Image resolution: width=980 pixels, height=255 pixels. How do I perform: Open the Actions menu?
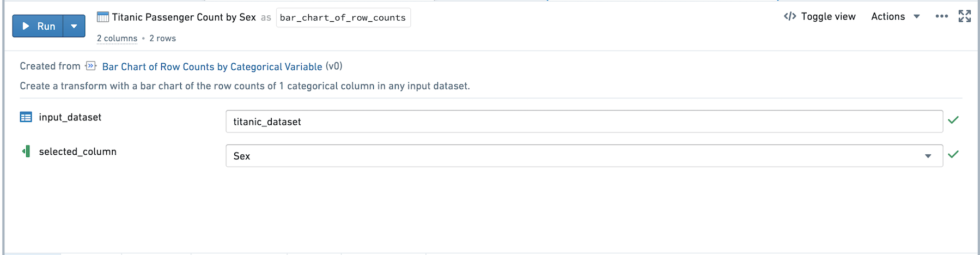tap(888, 16)
